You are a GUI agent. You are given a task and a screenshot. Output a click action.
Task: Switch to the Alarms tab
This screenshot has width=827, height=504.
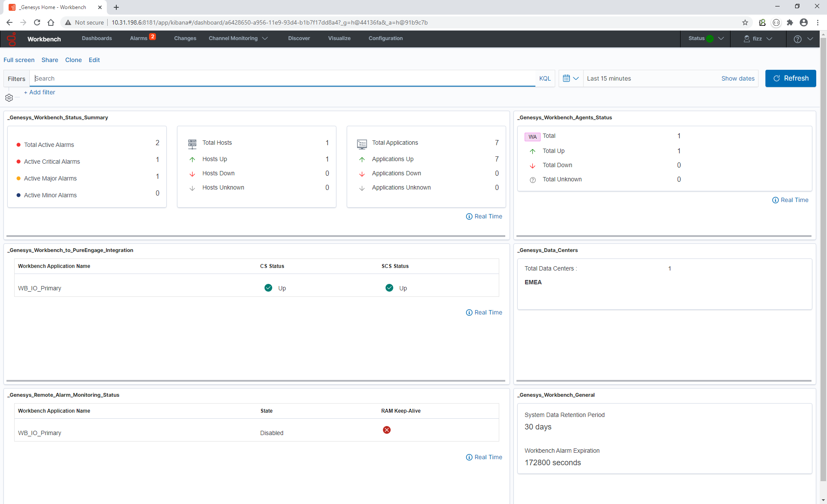point(139,38)
